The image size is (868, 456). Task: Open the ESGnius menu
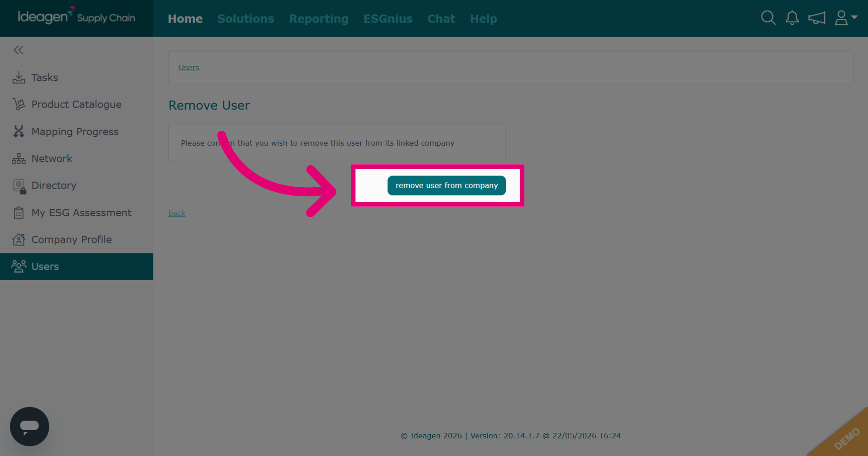(x=388, y=19)
